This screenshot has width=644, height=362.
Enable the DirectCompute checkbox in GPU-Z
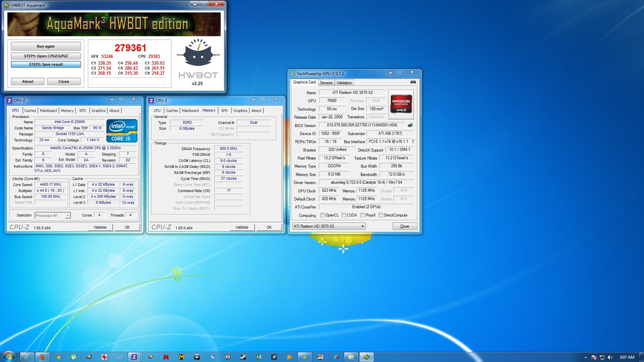coord(381,215)
